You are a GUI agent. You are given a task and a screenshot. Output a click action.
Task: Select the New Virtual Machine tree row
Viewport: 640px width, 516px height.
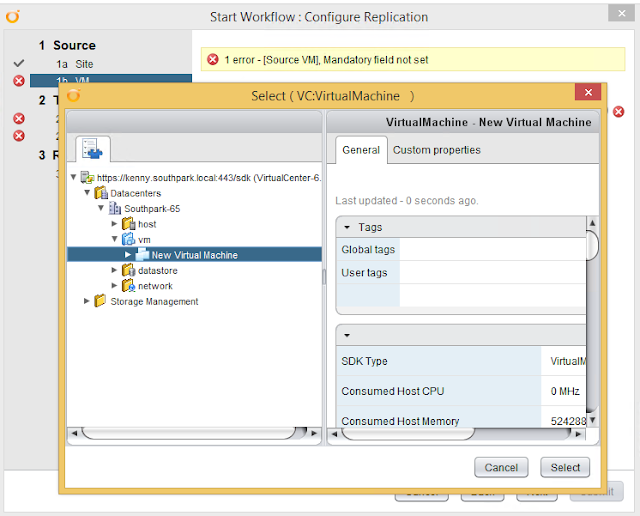click(x=194, y=254)
